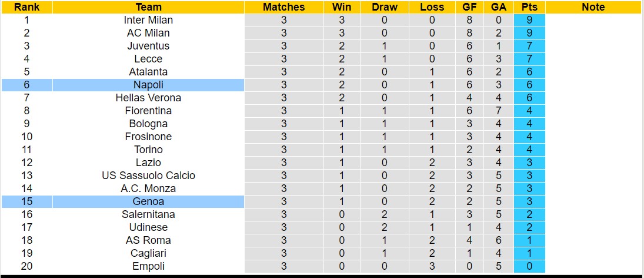
Task: Click the Note column header
Action: 593,7
